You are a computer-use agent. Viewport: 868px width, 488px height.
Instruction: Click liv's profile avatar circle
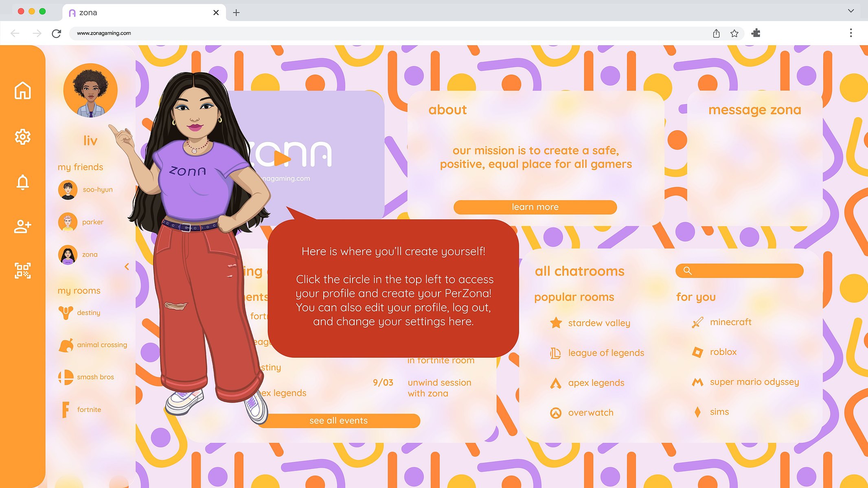(90, 90)
